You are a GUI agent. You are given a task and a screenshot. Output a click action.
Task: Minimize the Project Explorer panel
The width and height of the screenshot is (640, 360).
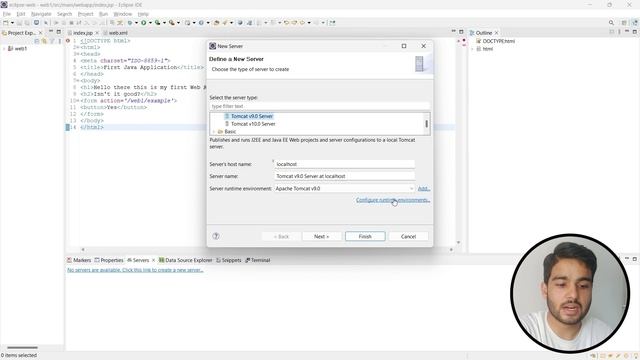click(x=51, y=32)
